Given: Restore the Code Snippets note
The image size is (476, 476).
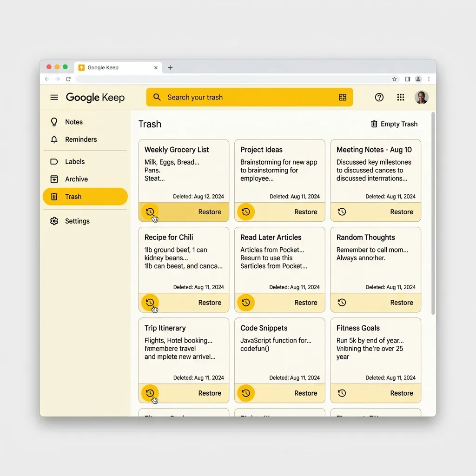Looking at the screenshot, I should (x=306, y=393).
